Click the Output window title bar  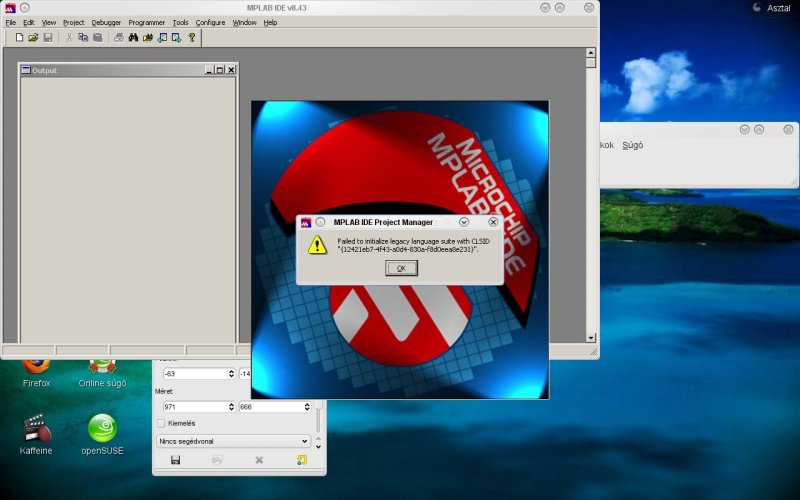[x=128, y=70]
